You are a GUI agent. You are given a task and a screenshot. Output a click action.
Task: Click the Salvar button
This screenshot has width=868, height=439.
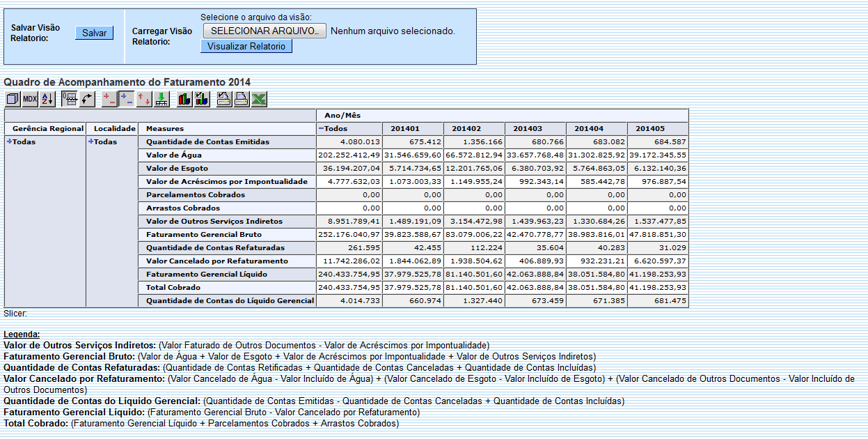(x=94, y=33)
